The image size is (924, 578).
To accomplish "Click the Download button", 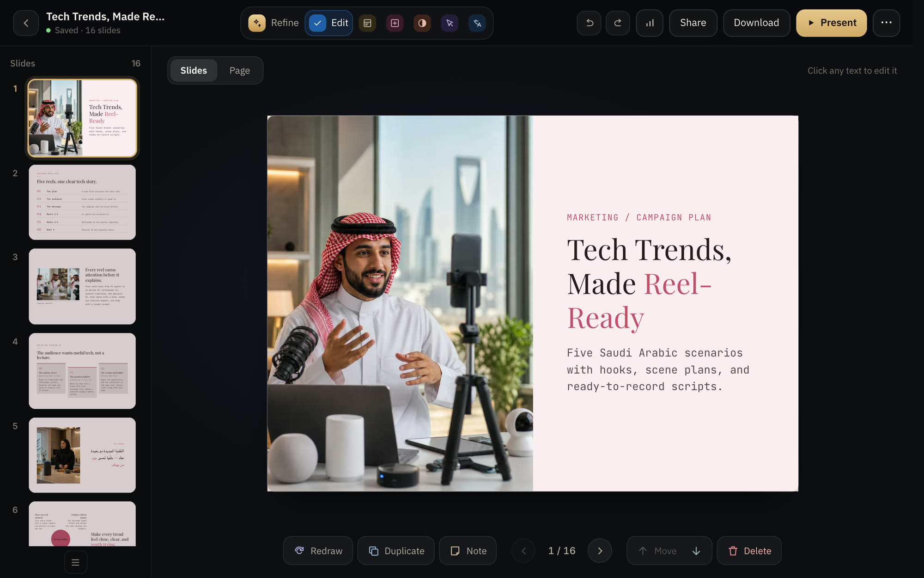I will pyautogui.click(x=756, y=23).
